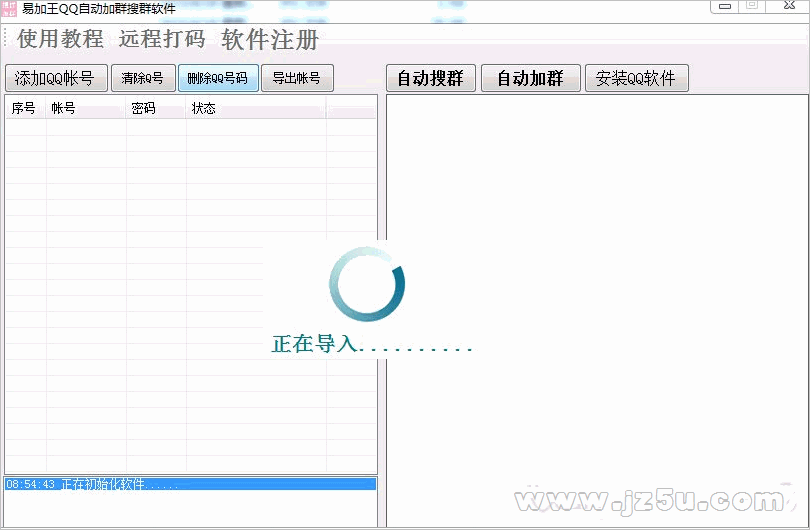
Task: Sort by 序号 column header
Action: (x=25, y=108)
